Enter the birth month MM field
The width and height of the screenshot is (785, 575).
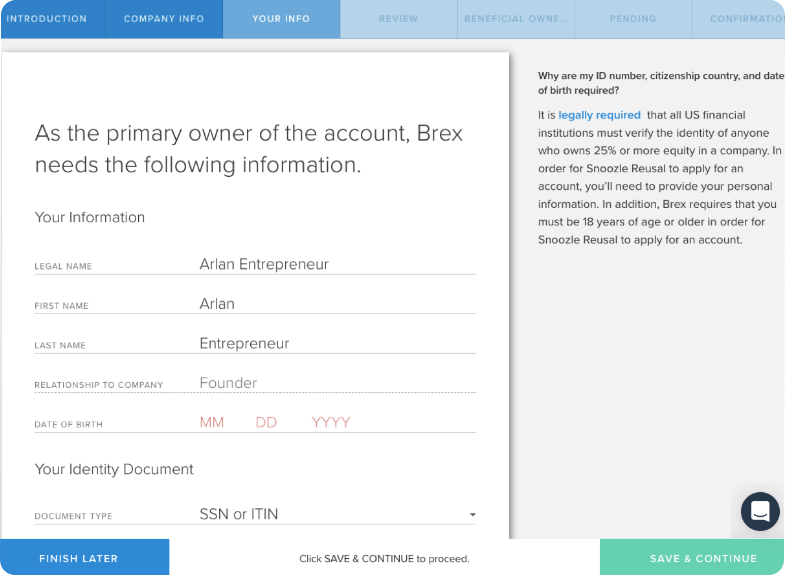click(x=212, y=423)
